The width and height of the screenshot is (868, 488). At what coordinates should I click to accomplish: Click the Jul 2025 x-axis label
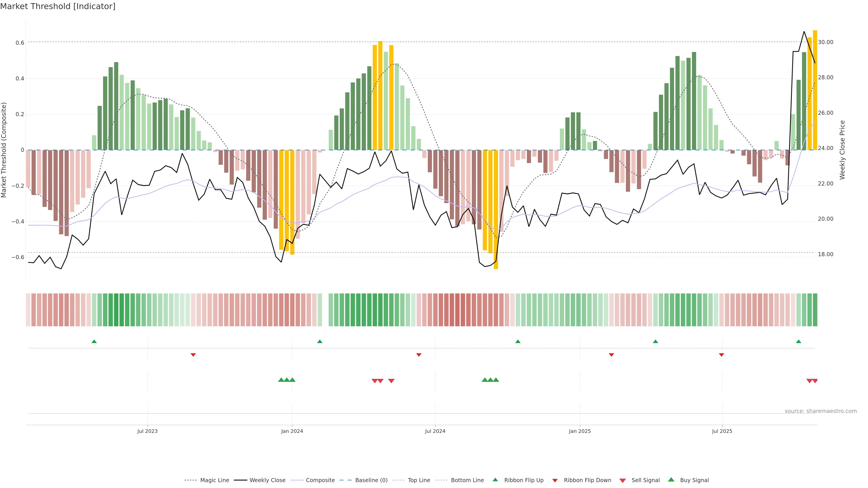point(722,431)
